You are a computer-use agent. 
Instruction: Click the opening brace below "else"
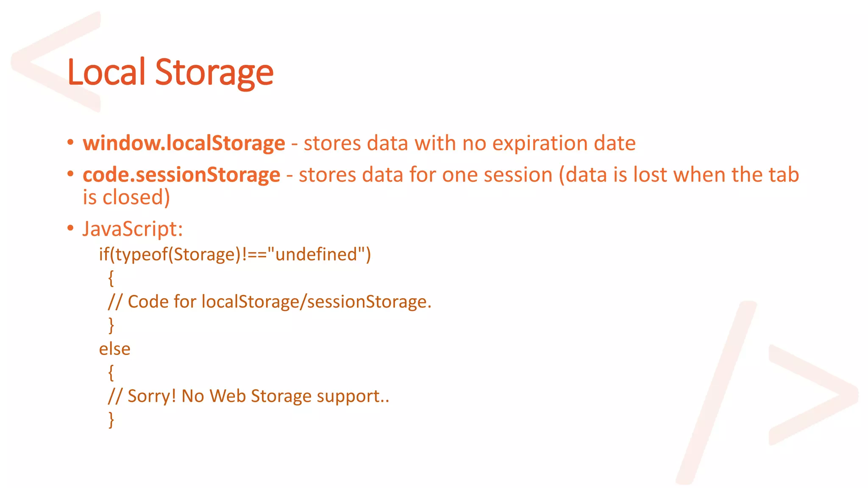[111, 373]
